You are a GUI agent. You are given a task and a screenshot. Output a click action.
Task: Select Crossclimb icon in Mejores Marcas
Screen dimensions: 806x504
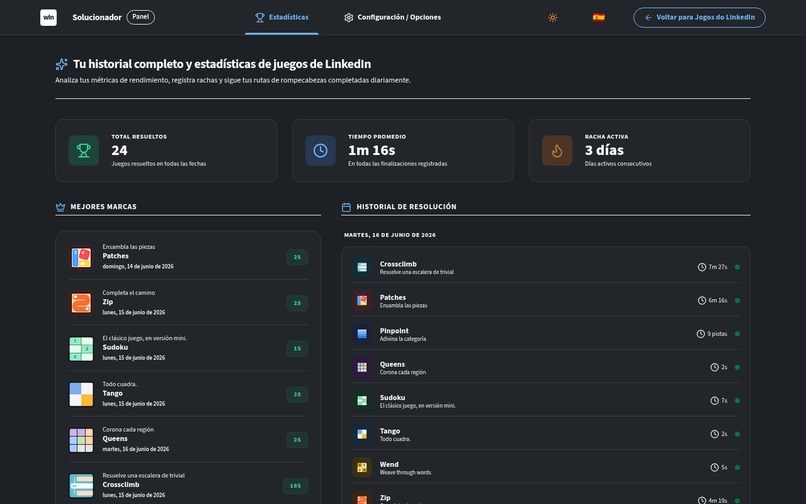pos(81,486)
